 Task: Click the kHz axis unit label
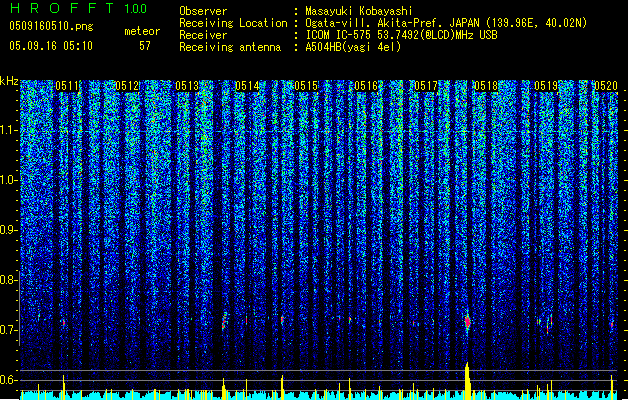pyautogui.click(x=9, y=81)
